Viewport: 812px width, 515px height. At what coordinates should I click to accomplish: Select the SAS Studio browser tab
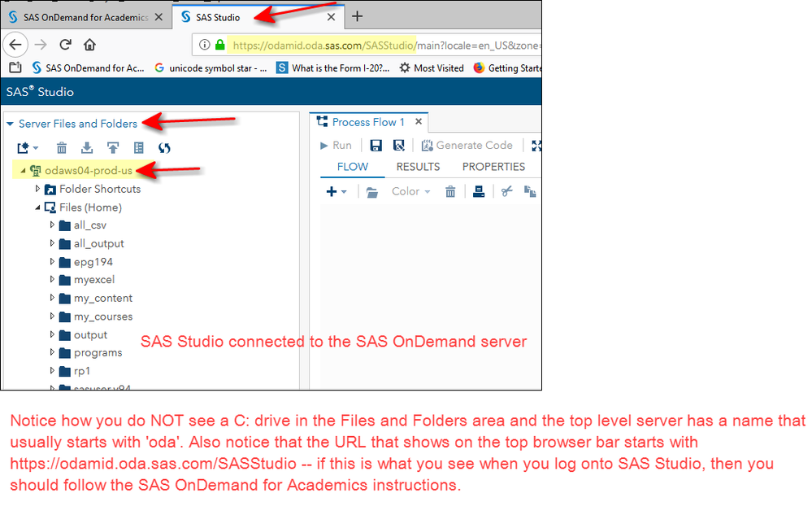pos(258,17)
